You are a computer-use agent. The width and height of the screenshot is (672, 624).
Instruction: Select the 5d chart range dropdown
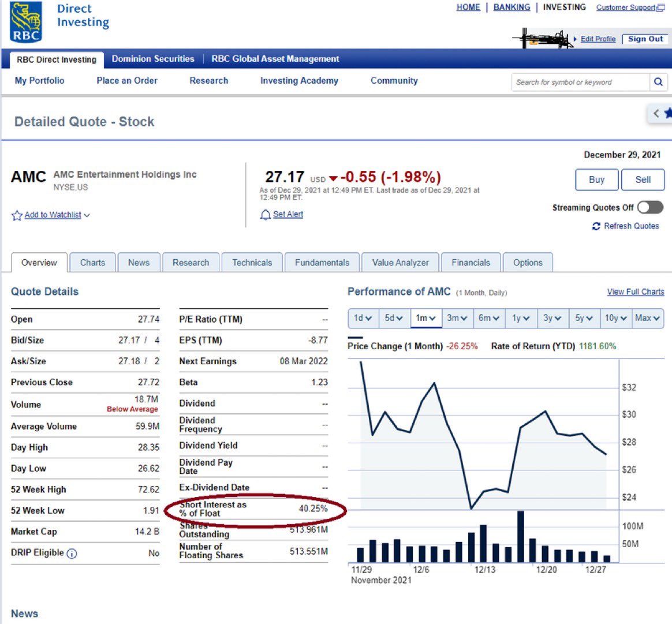point(394,318)
